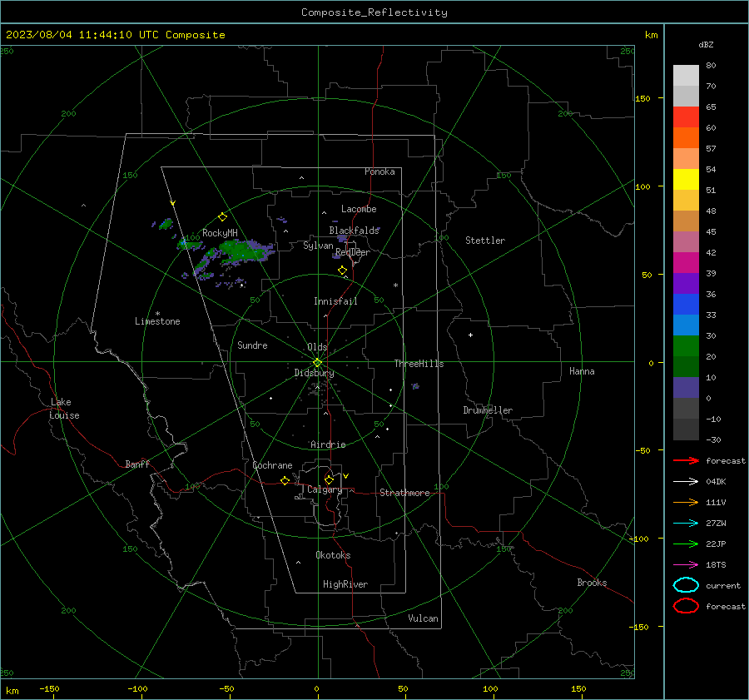Click the Lake Louise label
The image size is (749, 700).
(64, 409)
